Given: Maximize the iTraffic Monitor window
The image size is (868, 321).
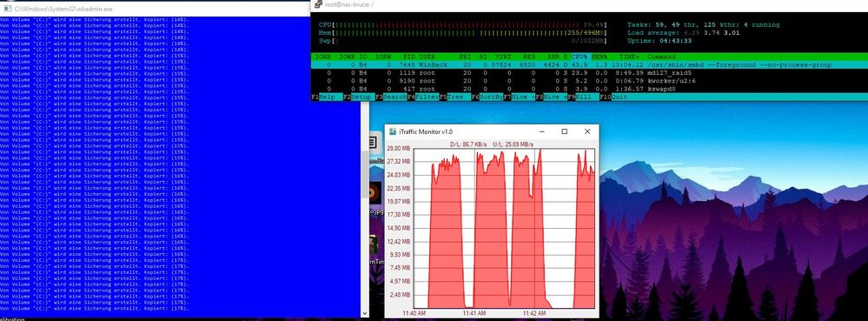Looking at the screenshot, I should click(564, 131).
